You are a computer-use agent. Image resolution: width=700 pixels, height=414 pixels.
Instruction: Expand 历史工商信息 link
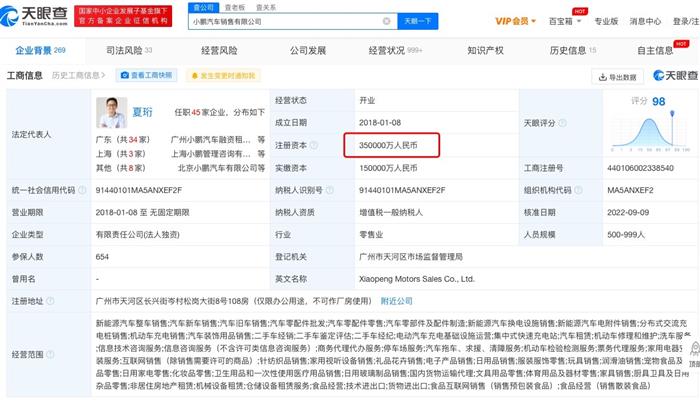79,75
